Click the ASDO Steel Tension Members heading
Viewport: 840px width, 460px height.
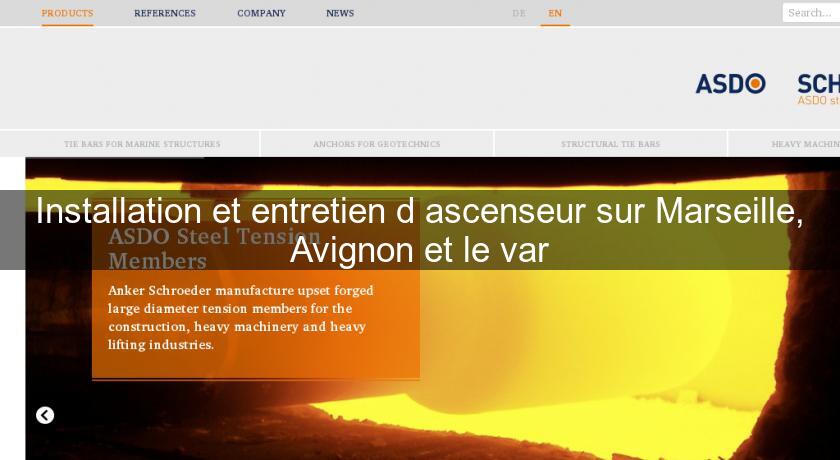coord(214,248)
